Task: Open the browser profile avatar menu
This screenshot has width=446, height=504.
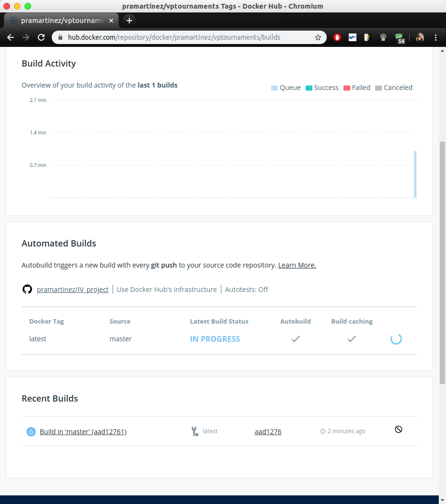Action: [x=420, y=37]
